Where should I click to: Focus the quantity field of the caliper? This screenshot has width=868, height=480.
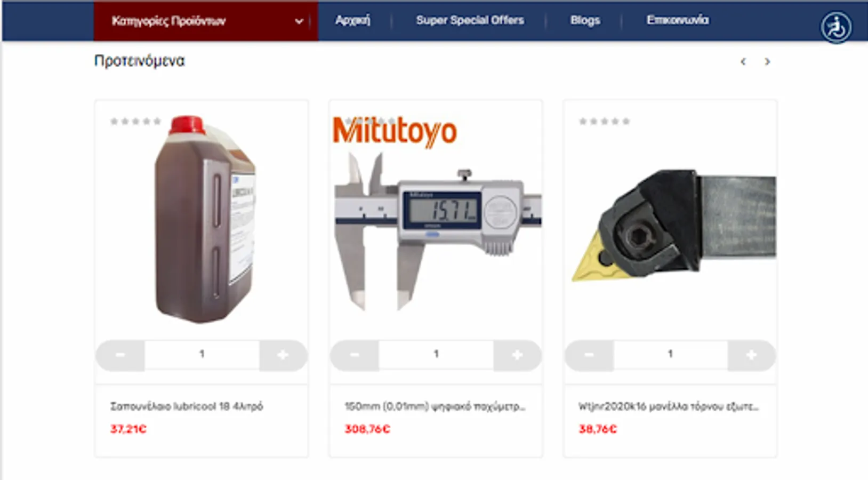[x=436, y=354]
